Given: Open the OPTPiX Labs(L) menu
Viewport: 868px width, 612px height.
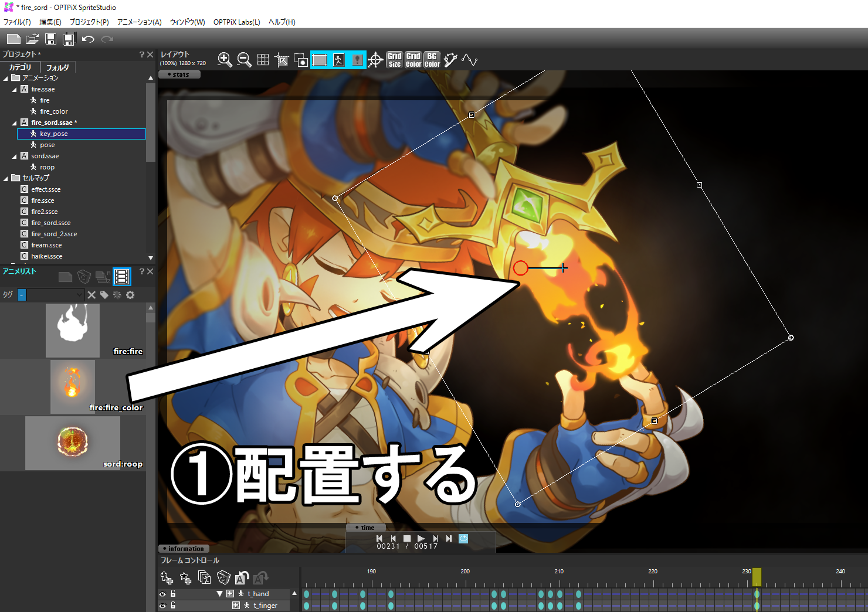Looking at the screenshot, I should pyautogui.click(x=237, y=22).
